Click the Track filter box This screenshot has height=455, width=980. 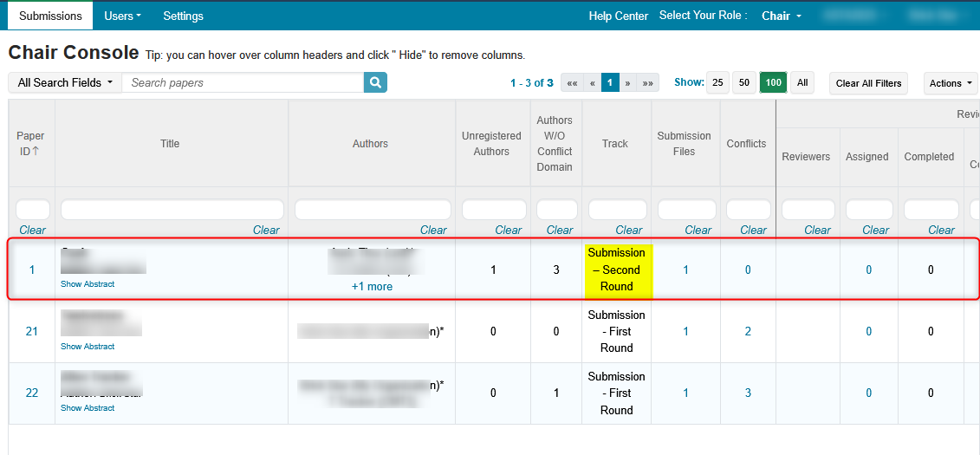click(x=618, y=210)
